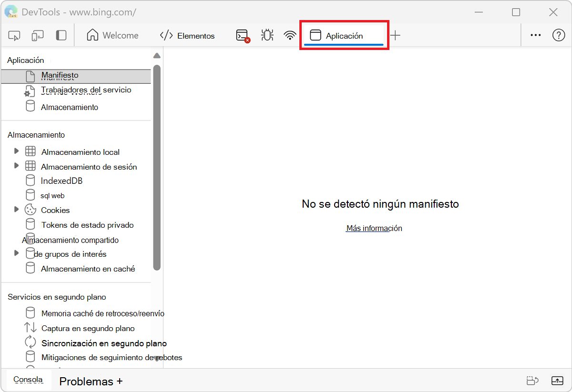572x392 pixels.
Task: Select Almacenamiento de sesión entry
Action: 89,167
